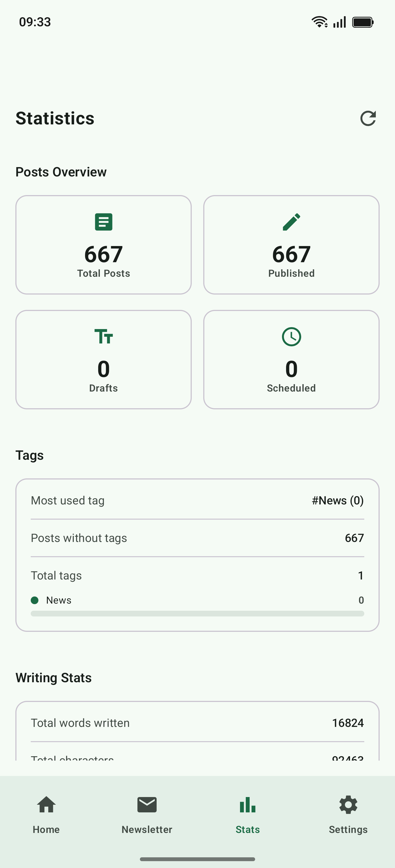Tap the Newsletter envelope icon
This screenshot has width=395, height=868.
click(x=147, y=805)
